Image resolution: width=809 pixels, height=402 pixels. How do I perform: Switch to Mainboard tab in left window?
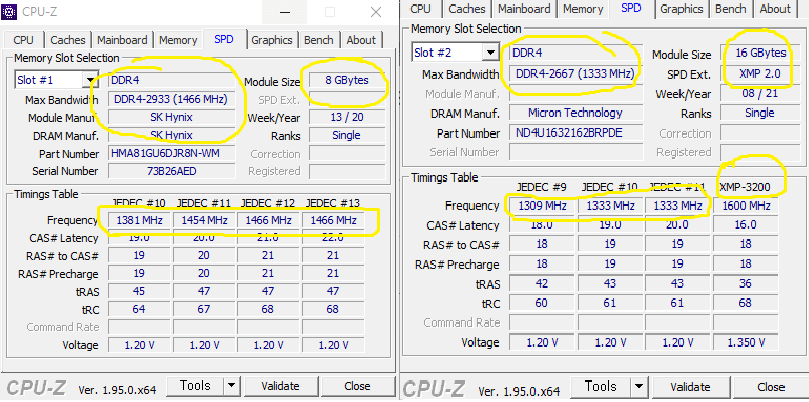pyautogui.click(x=122, y=40)
